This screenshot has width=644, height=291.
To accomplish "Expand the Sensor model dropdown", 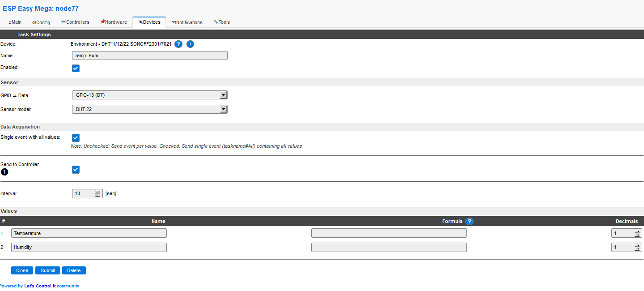I will coord(149,109).
